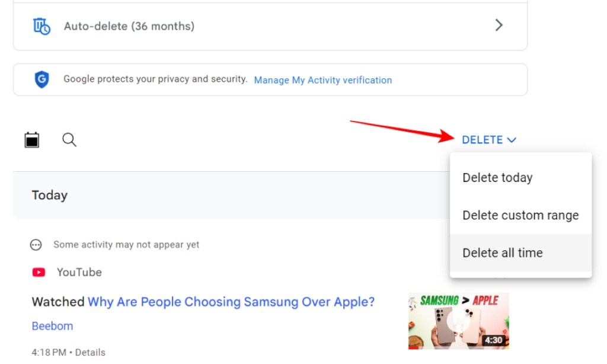This screenshot has width=607, height=364.
Task: Open the calendar date filter icon
Action: pos(31,139)
